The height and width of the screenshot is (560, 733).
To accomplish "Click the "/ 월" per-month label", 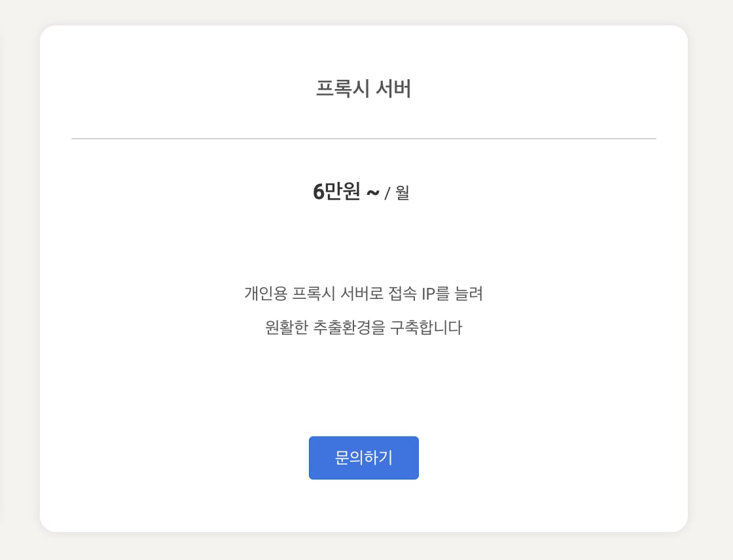I will [397, 193].
